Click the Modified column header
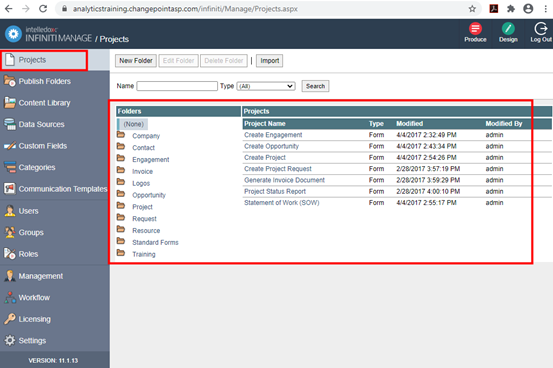Image resolution: width=553 pixels, height=368 pixels. coord(409,123)
